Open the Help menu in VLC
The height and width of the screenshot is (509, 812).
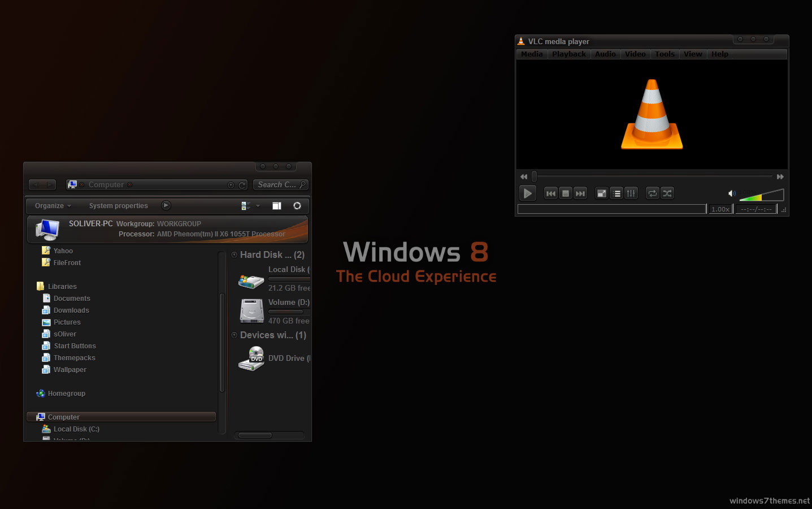tap(720, 54)
